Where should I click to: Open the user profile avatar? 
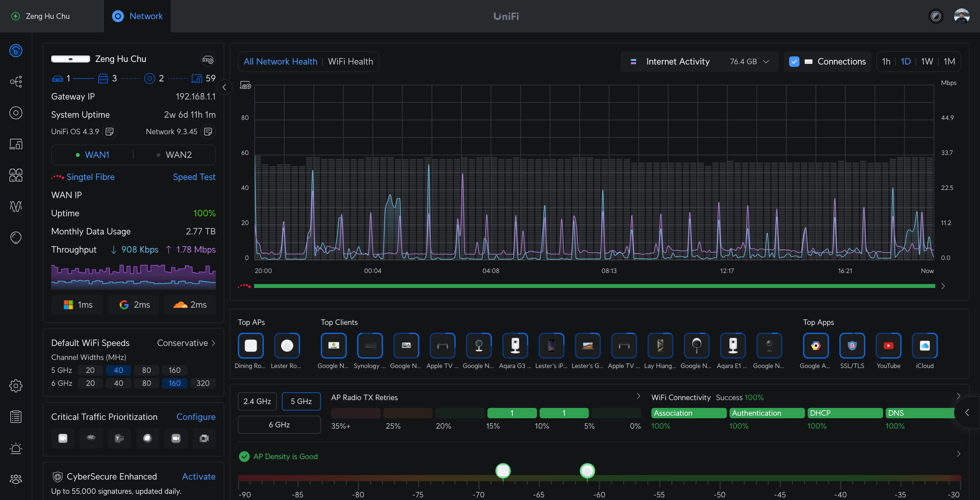[x=962, y=16]
